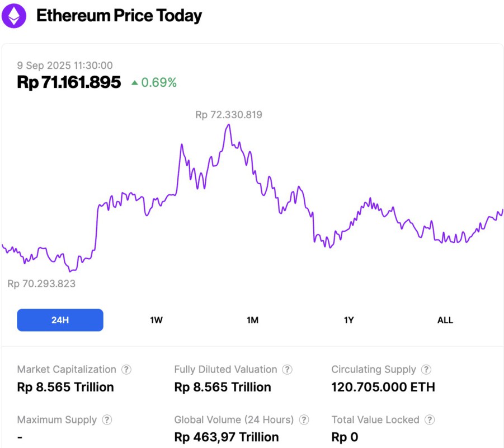The height and width of the screenshot is (448, 504).
Task: Switch to the 1M tab
Action: 252,320
